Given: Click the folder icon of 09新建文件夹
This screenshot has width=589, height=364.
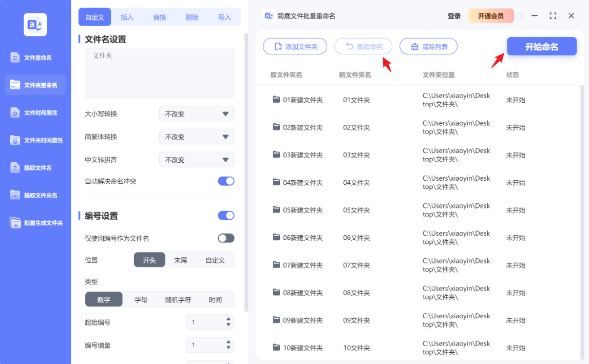Looking at the screenshot, I should pyautogui.click(x=276, y=320).
